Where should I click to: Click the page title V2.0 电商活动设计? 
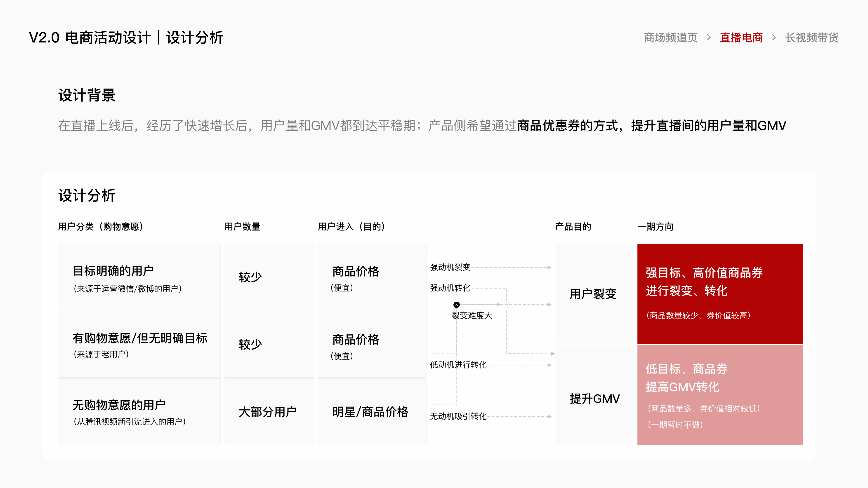pos(90,37)
